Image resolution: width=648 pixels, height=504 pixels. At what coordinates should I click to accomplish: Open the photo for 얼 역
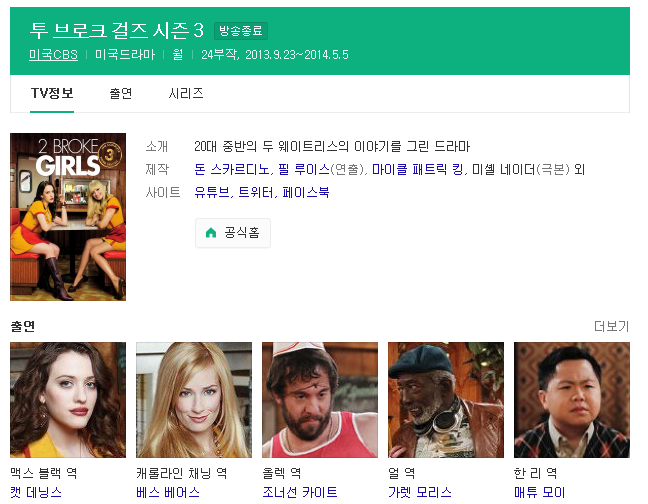(446, 400)
